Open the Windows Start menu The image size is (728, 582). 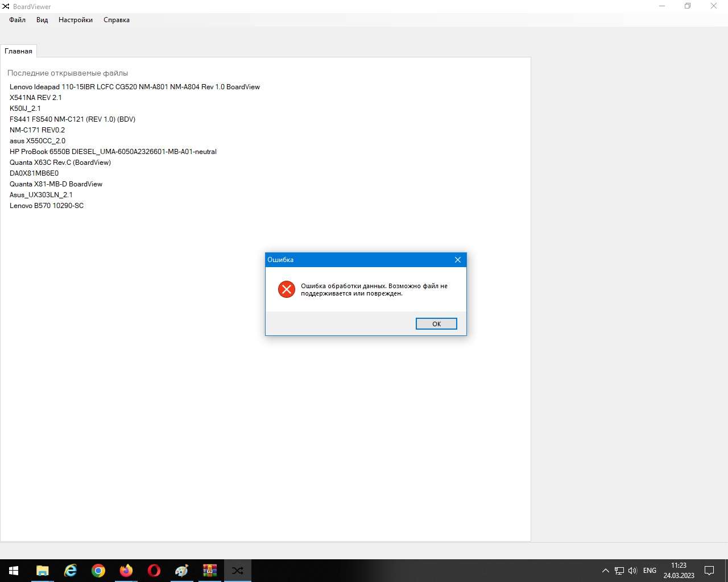click(14, 571)
